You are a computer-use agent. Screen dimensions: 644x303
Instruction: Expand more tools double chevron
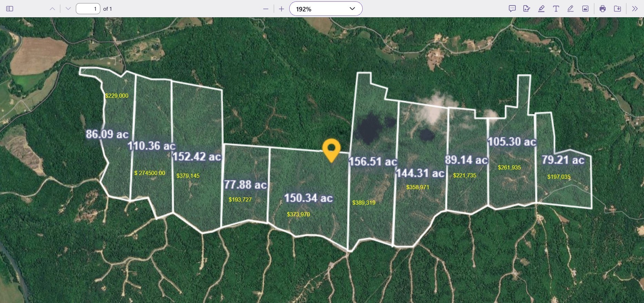coord(635,9)
